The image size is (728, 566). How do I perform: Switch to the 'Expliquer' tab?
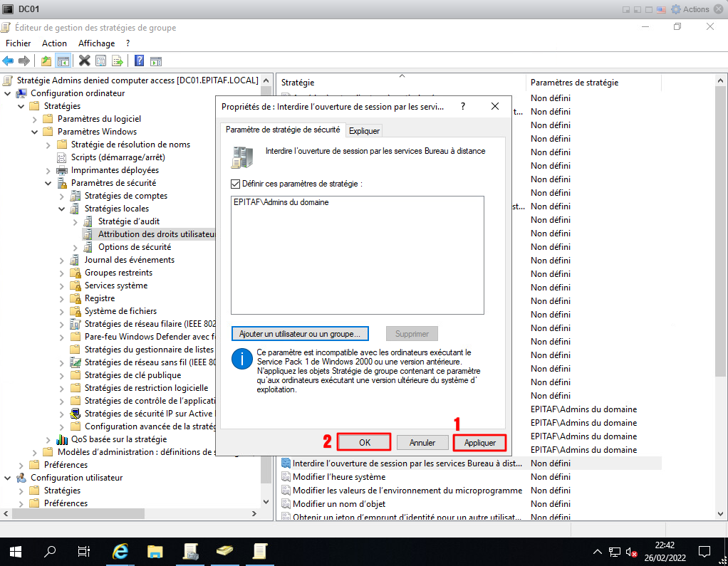364,131
